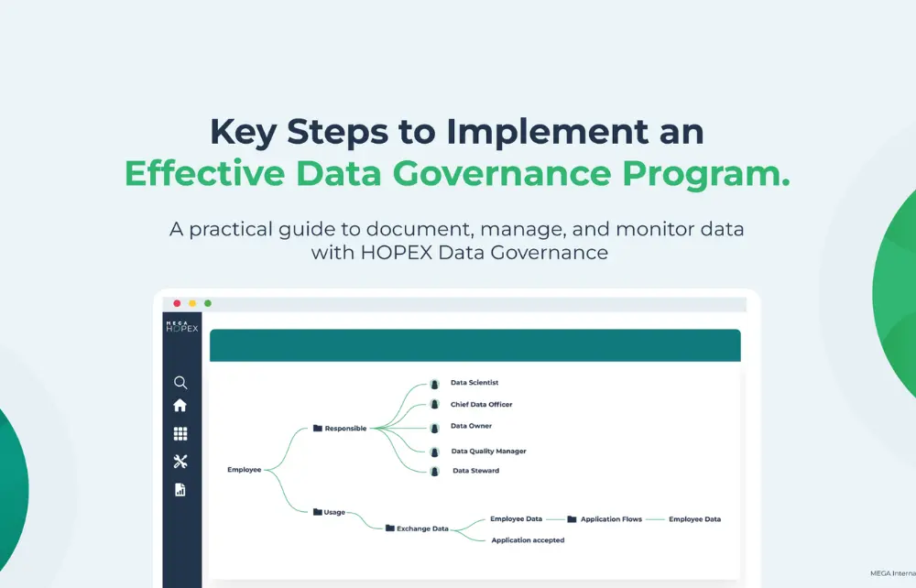916x588 pixels.
Task: Select the Application accepted node
Action: pyautogui.click(x=528, y=540)
